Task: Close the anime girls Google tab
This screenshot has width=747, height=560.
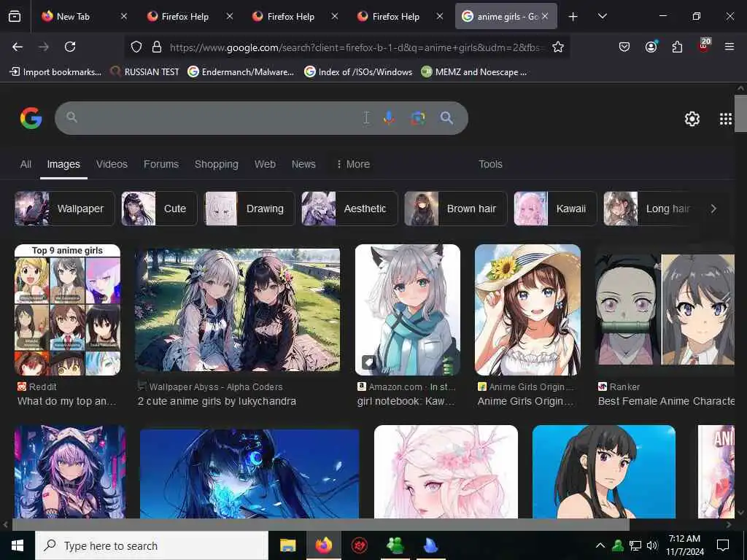Action: pyautogui.click(x=545, y=16)
